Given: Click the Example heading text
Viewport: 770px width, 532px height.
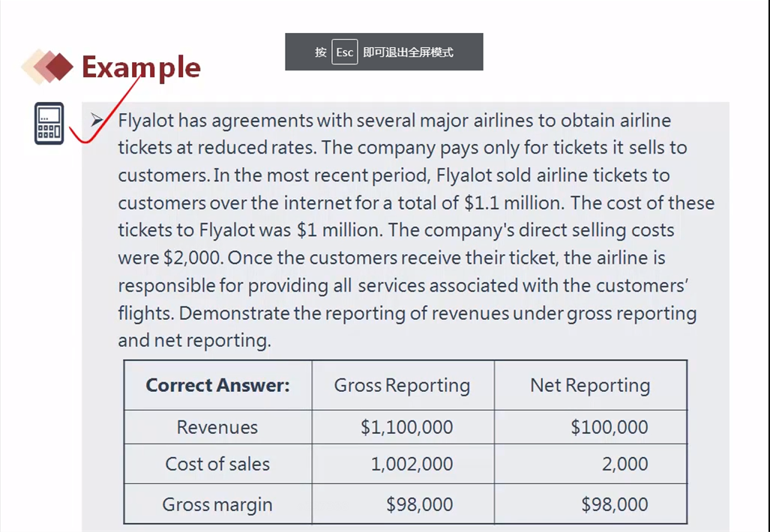Looking at the screenshot, I should [x=142, y=67].
